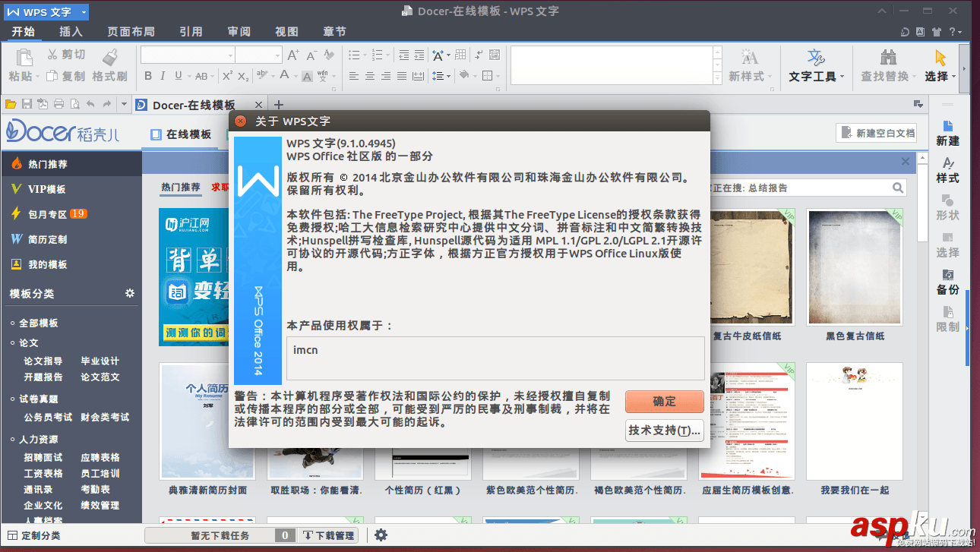Switch to the 插入 ribbon tab

[71, 31]
